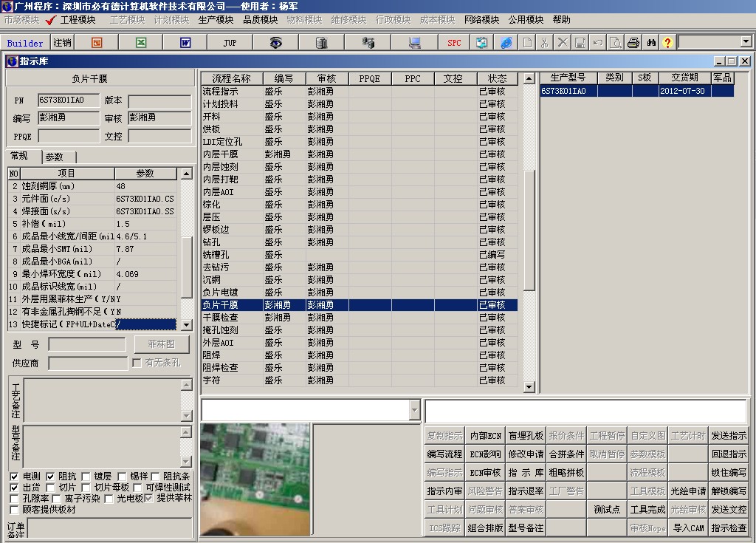Open the 生产模块 menu

pos(216,20)
